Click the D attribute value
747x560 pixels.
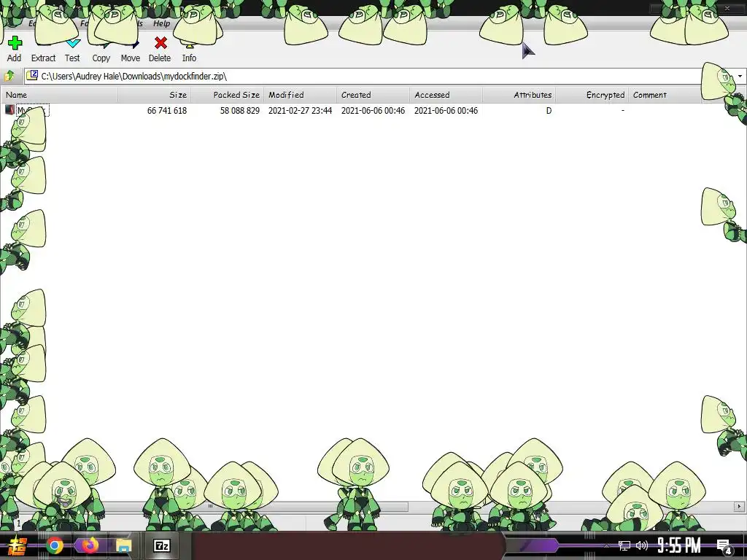pos(549,111)
